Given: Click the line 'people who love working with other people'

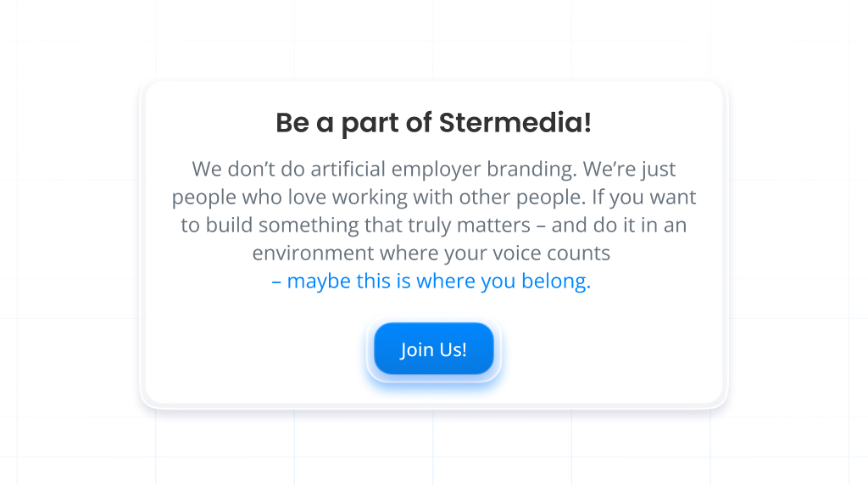Looking at the screenshot, I should click(433, 198).
